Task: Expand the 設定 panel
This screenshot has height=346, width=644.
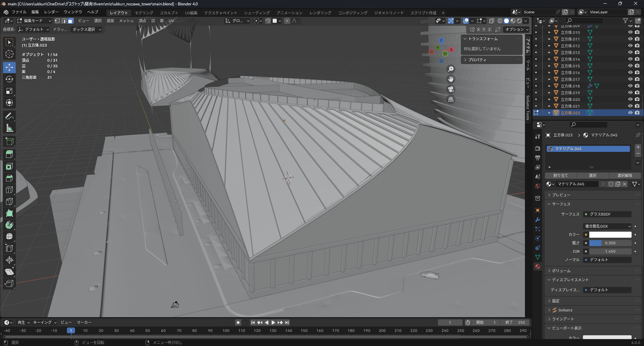Action: pyautogui.click(x=556, y=301)
